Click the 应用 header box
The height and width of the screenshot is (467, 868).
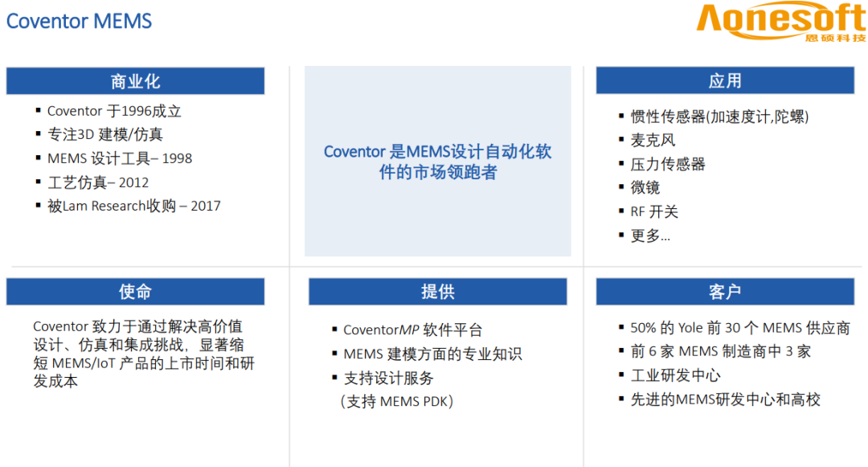[x=725, y=81]
